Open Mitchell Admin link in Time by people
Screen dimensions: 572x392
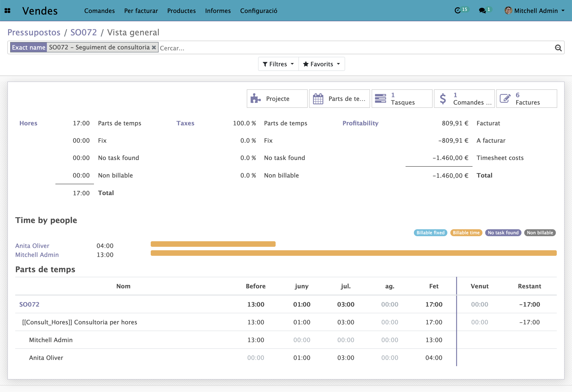pyautogui.click(x=37, y=255)
